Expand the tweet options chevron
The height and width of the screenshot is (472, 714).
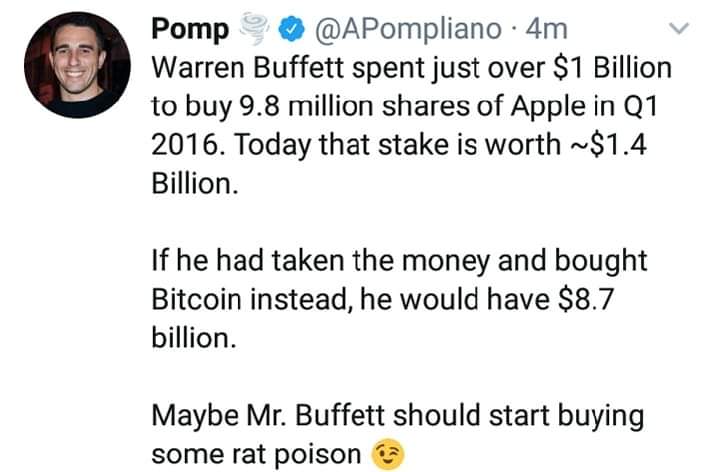[x=681, y=30]
